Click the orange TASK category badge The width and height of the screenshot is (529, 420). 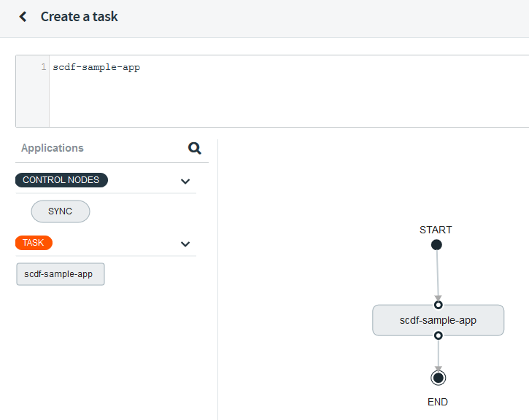click(34, 243)
